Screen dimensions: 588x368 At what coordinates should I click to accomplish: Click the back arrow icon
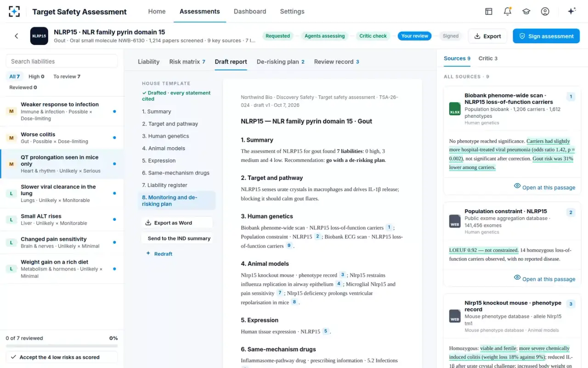click(x=17, y=36)
